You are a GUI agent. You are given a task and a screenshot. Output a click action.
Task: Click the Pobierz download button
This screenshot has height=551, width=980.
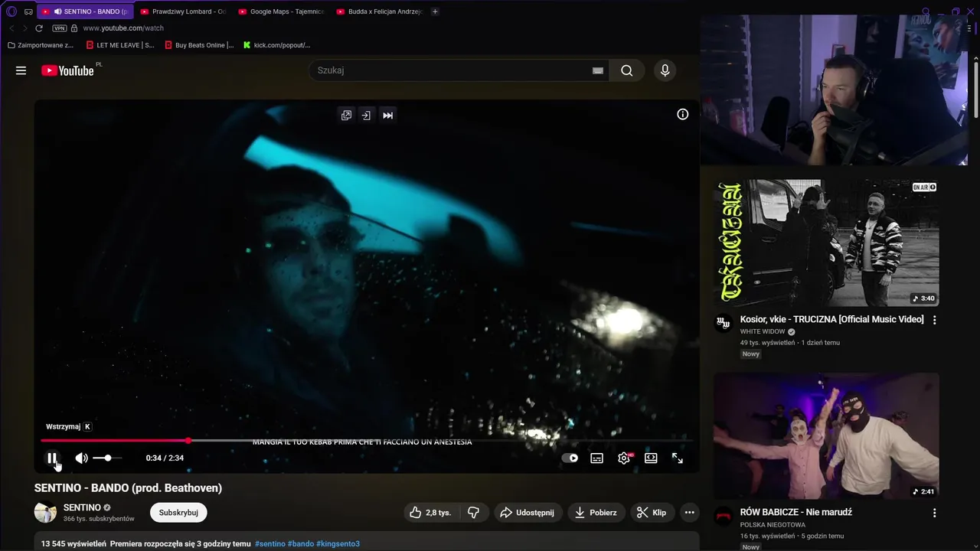[596, 513]
